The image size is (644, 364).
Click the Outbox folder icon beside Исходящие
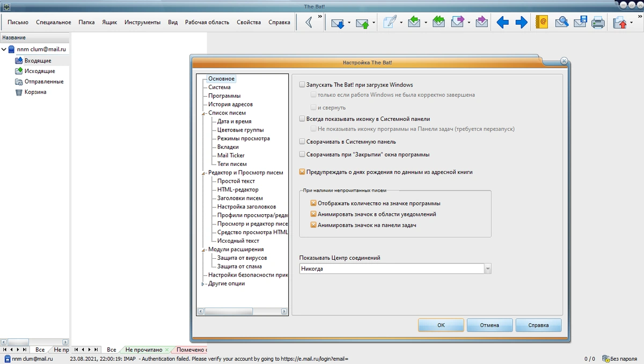(19, 71)
